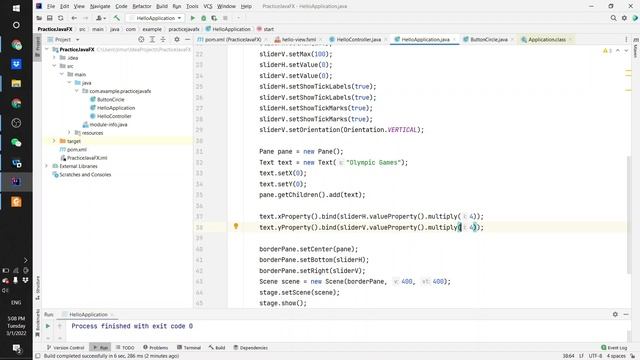Click the warning indicator in editor corner
The width and height of the screenshot is (640, 360).
click(x=607, y=51)
